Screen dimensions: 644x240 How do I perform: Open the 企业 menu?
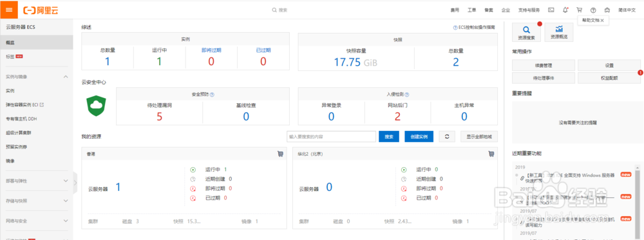(506, 10)
